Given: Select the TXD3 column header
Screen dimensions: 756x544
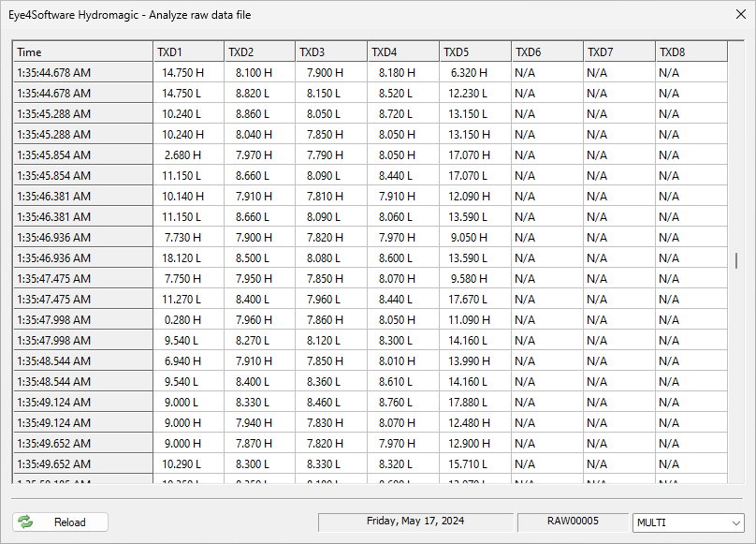Looking at the screenshot, I should 331,52.
